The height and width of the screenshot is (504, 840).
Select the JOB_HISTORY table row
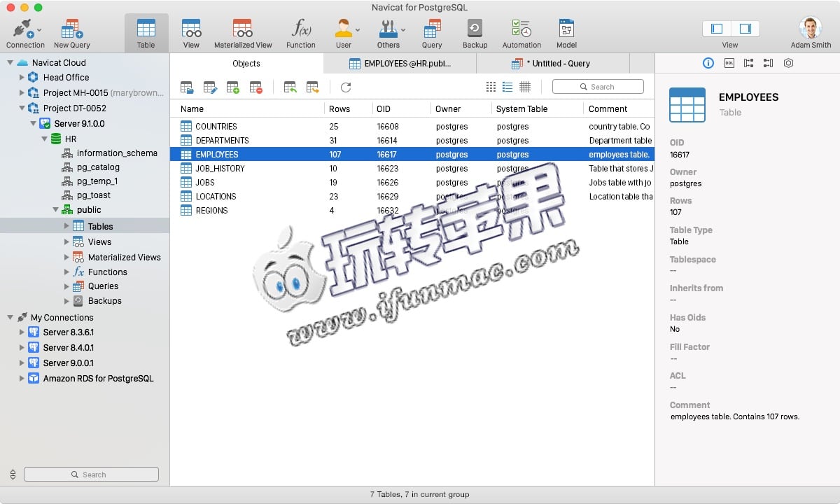click(412, 168)
